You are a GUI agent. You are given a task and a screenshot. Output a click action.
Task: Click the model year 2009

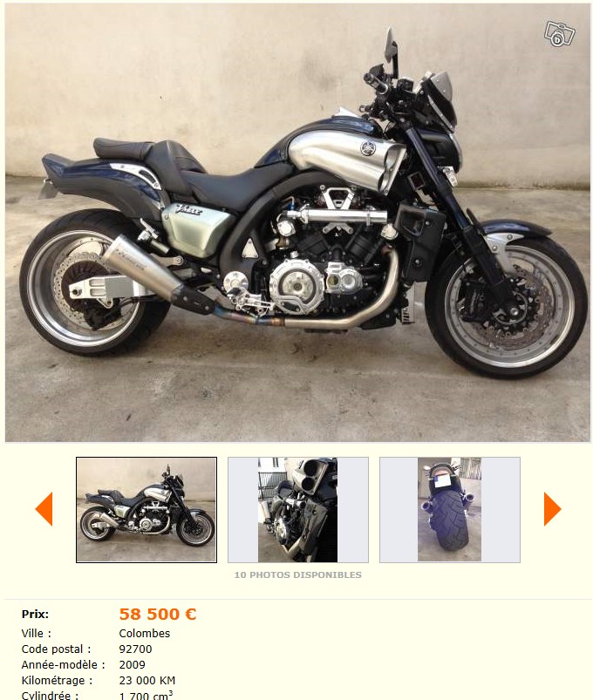[x=133, y=664]
